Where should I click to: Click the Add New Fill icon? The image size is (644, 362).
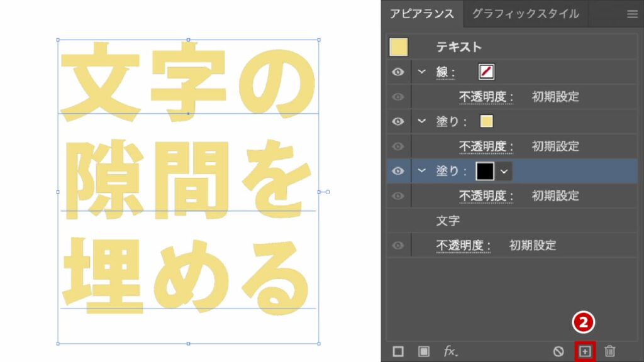pyautogui.click(x=423, y=351)
